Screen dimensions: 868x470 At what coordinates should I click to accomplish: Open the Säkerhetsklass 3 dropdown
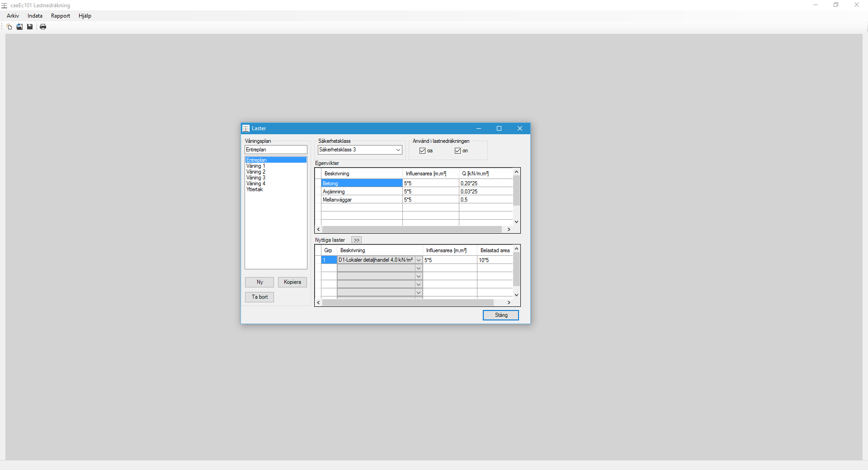pos(398,150)
